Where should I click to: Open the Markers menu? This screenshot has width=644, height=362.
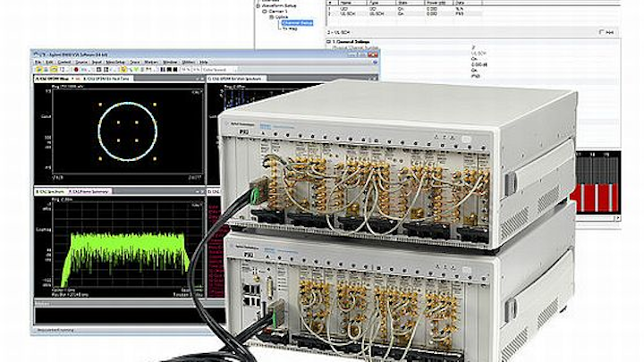coord(151,62)
